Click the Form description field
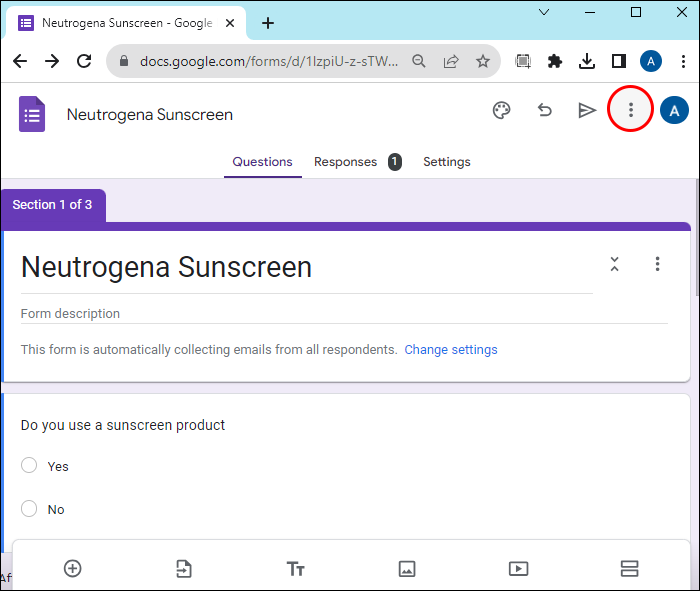Viewport: 700px width, 591px height. click(344, 314)
